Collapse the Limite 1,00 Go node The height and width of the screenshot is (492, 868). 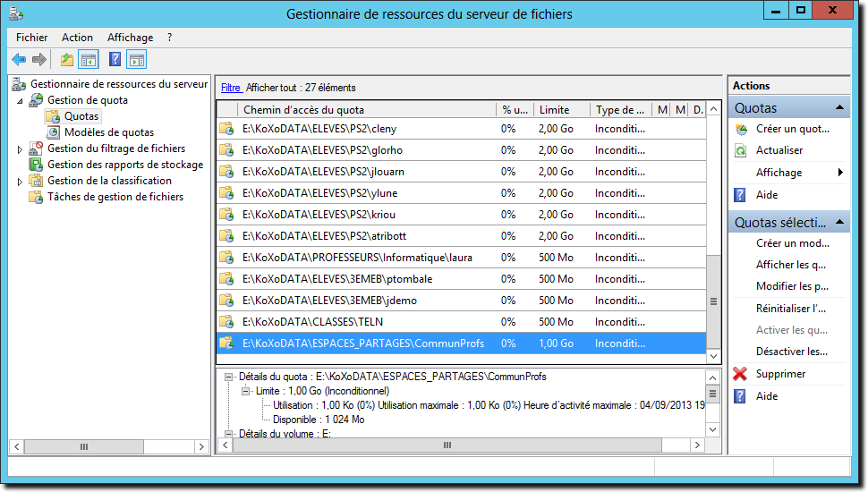click(x=245, y=391)
